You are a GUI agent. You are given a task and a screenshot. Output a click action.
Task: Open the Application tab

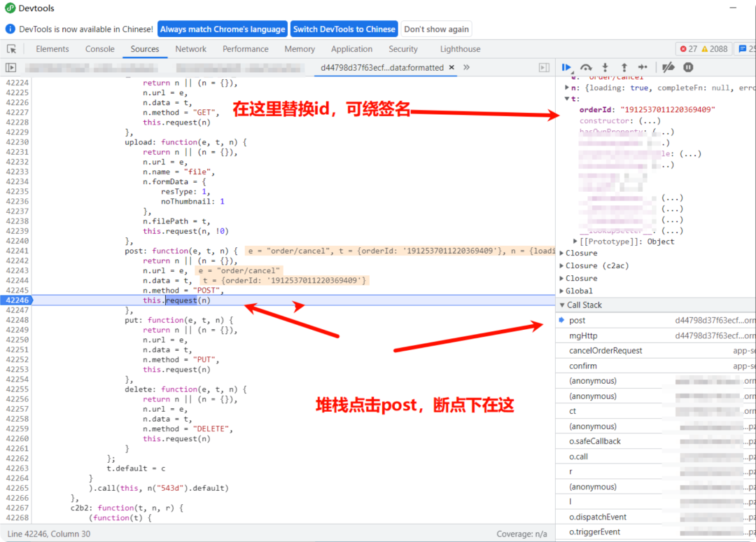pyautogui.click(x=351, y=49)
